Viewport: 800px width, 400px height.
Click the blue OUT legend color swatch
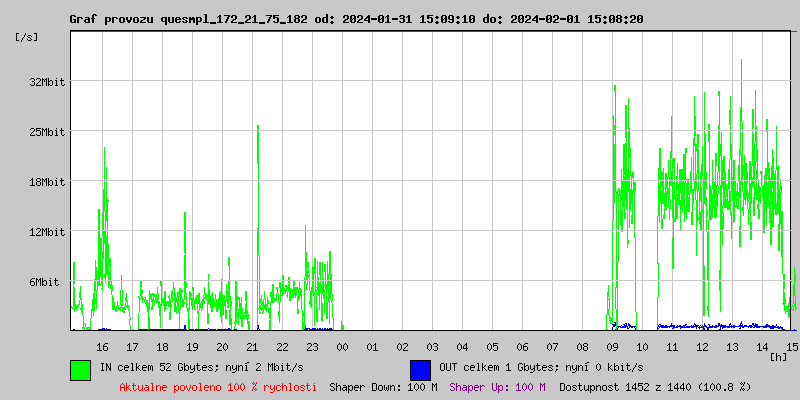pyautogui.click(x=420, y=369)
